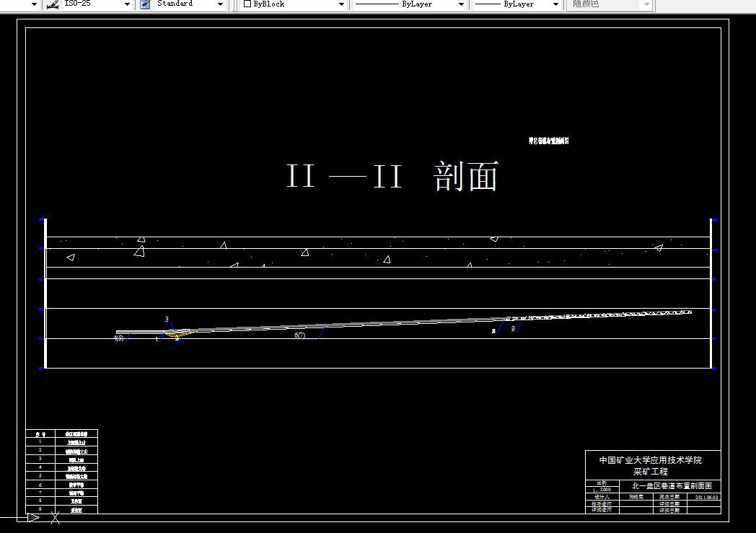Open the ISO-25 dimension style dropdown
The width and height of the screenshot is (756, 533).
(127, 4)
